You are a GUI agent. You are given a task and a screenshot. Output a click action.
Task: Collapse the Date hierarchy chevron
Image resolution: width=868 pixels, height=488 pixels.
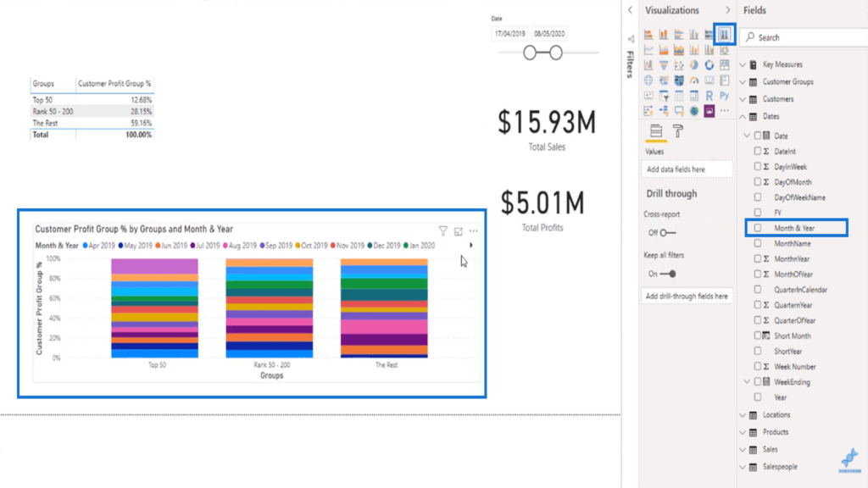click(748, 136)
